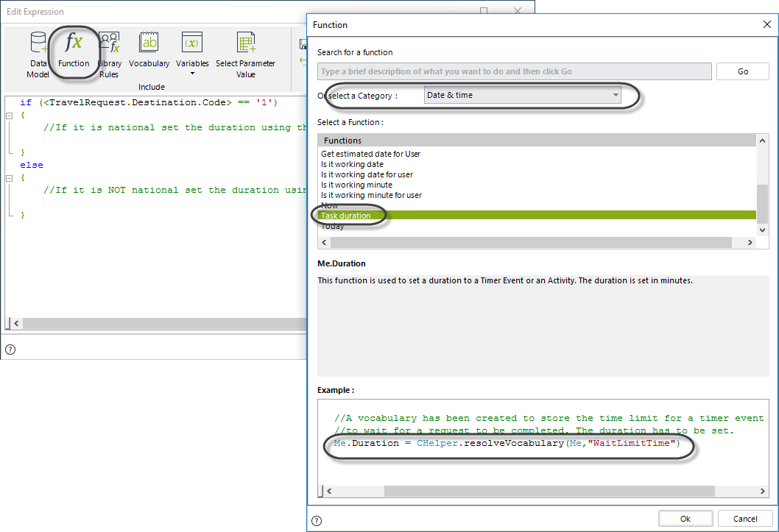Screen dimensions: 779x532
Task: Click the Function dialog help icon
Action: point(317,520)
